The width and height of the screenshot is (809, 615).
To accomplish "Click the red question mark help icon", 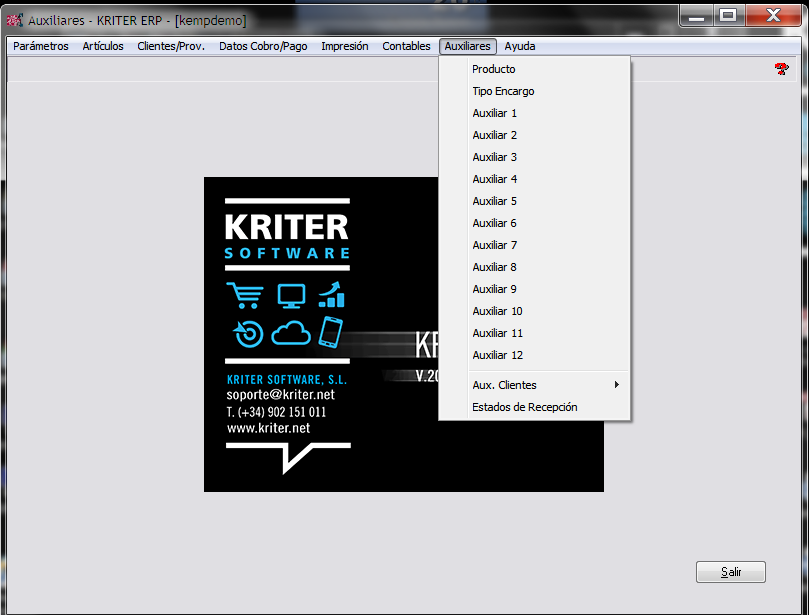I will (782, 69).
